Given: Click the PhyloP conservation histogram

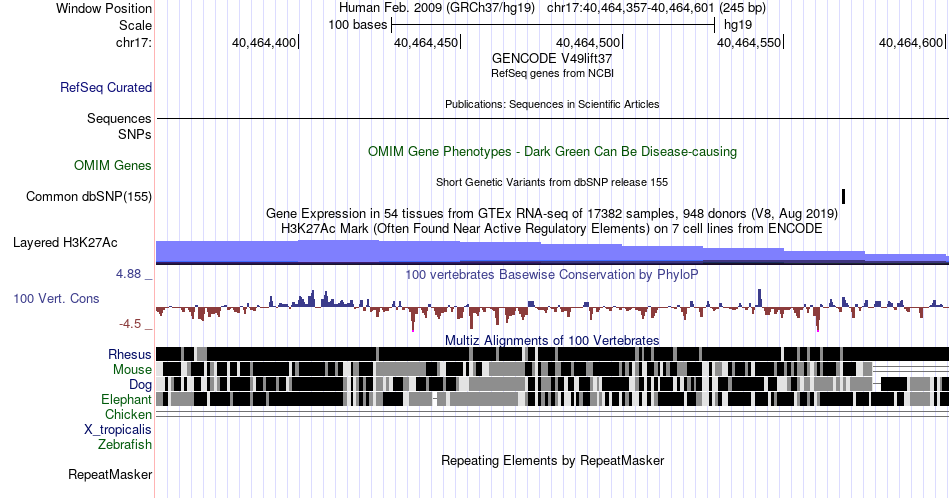Looking at the screenshot, I should (552, 308).
